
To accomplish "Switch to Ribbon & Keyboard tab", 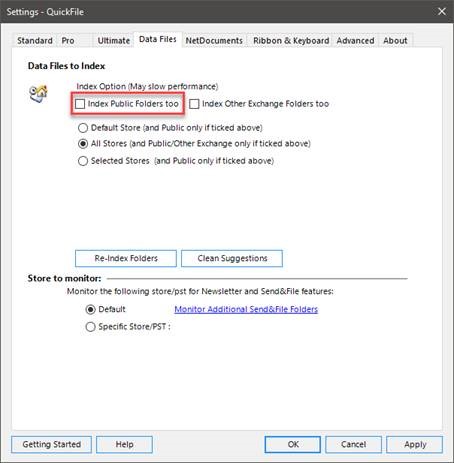I will 291,41.
